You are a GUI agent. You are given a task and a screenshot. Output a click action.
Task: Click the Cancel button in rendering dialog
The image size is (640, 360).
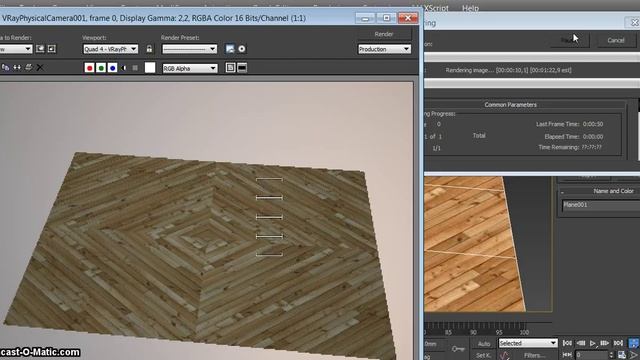click(616, 40)
